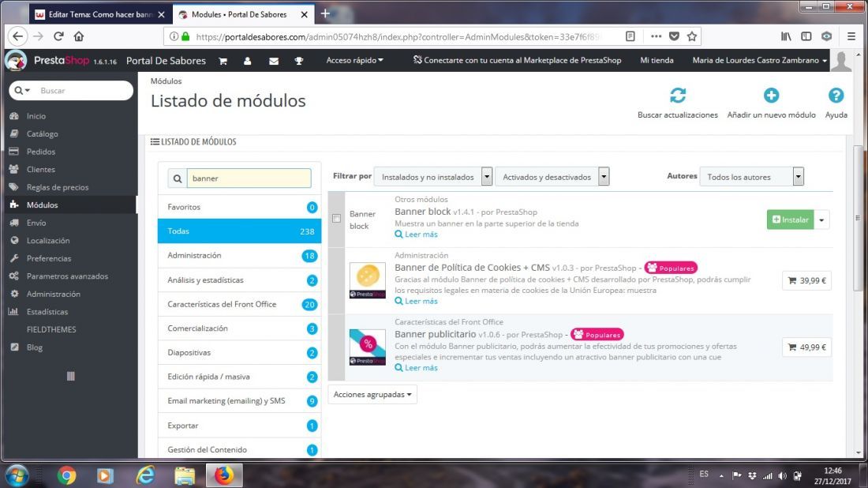Open Activados y desactivados filter dropdown
The image size is (868, 488).
pos(552,177)
